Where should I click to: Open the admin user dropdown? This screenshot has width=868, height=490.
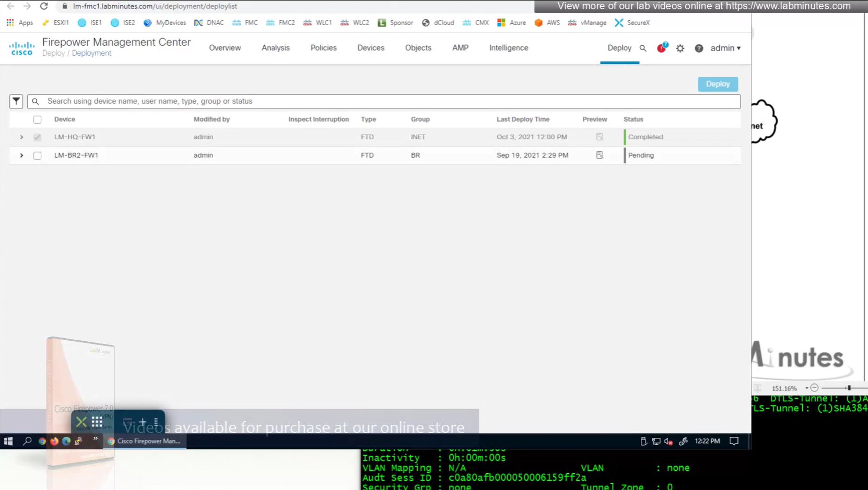pyautogui.click(x=725, y=48)
